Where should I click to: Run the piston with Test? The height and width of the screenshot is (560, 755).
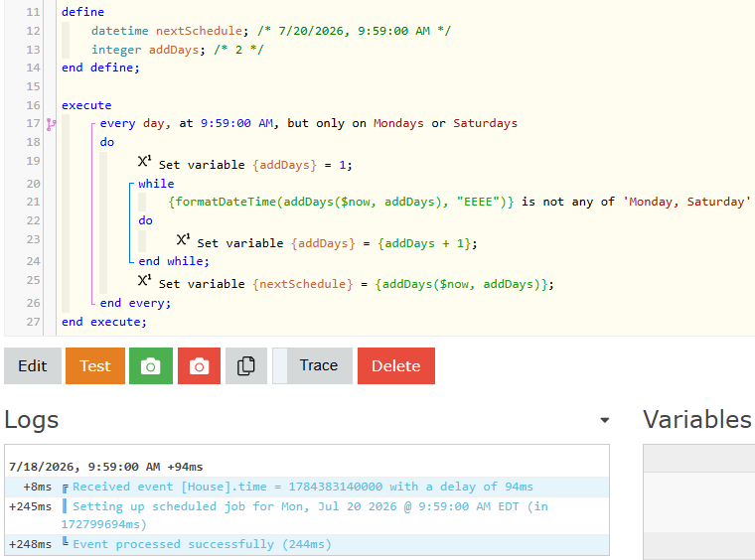94,366
